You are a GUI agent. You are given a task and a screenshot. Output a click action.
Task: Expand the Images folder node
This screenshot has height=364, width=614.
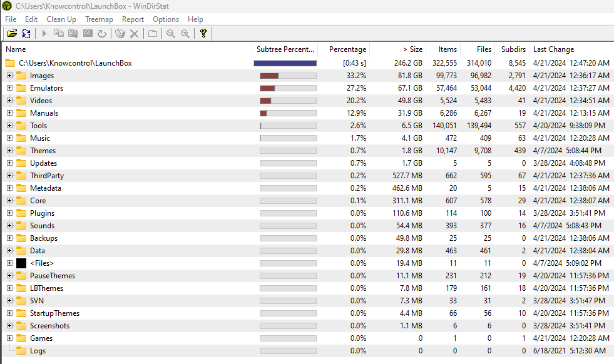coord(10,76)
